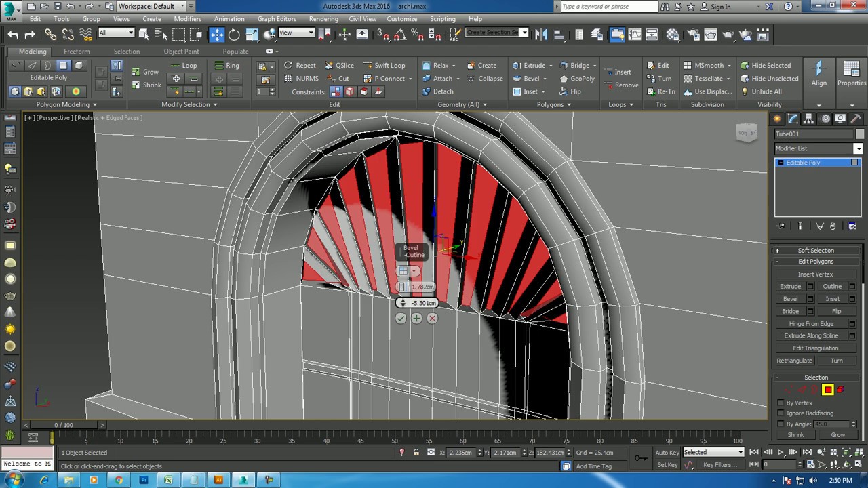The width and height of the screenshot is (868, 488).
Task: Switch to the Freeform ribbon tab
Action: 77,52
